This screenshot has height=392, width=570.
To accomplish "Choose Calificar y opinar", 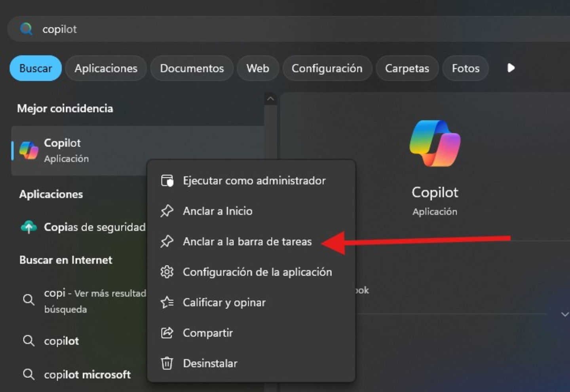I will click(x=251, y=303).
